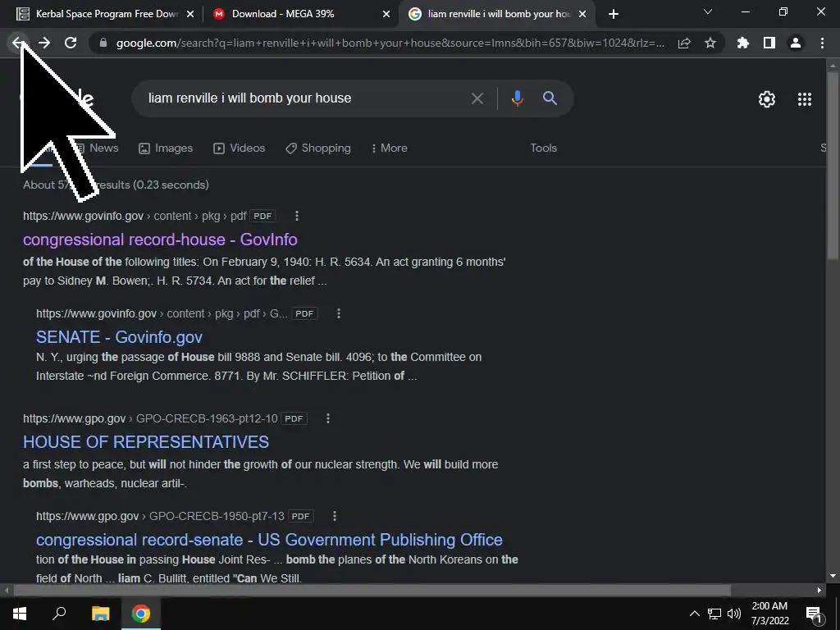Open the Chrome profile avatar
The image size is (840, 630).
[x=796, y=43]
